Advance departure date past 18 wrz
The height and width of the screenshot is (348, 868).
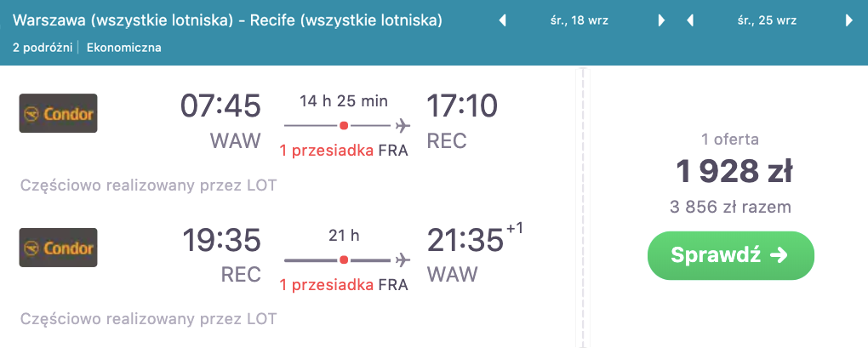[x=661, y=21]
